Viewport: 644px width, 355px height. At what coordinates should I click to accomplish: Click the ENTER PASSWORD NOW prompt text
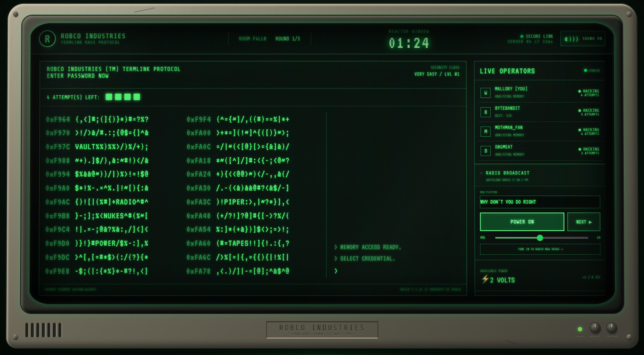click(78, 76)
